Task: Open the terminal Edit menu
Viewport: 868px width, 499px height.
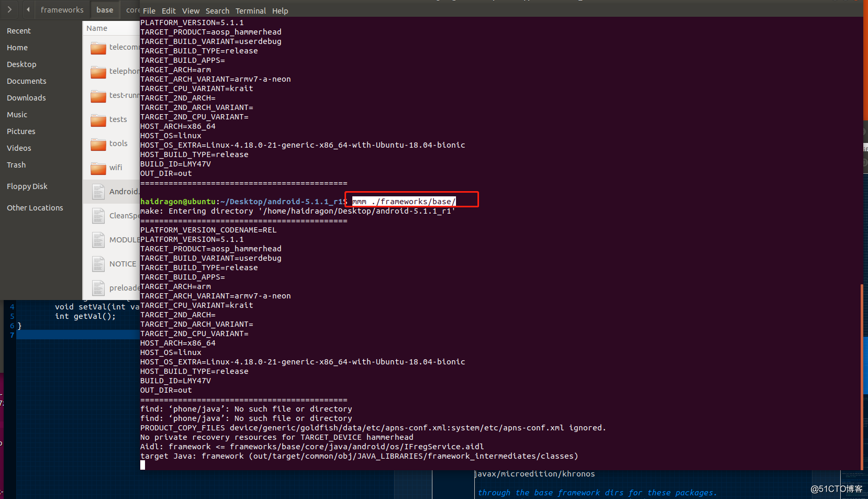Action: pyautogui.click(x=169, y=10)
